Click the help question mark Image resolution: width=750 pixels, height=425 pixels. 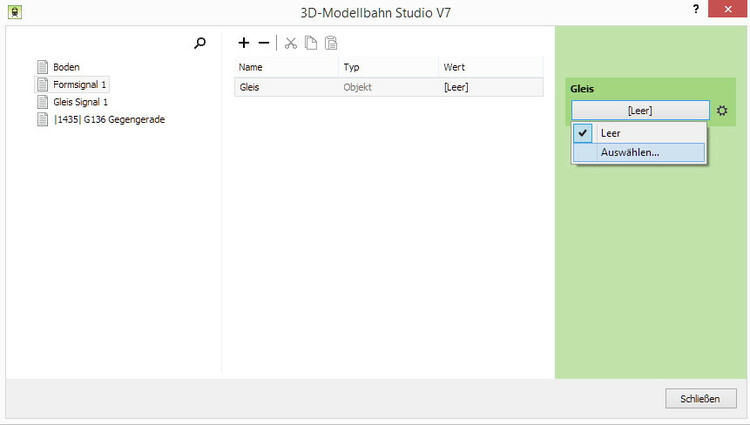point(695,9)
